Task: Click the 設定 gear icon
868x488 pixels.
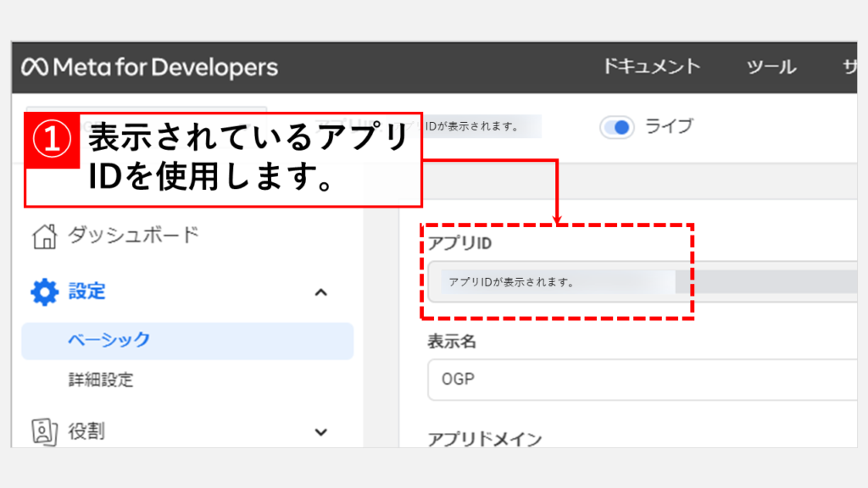Action: [x=44, y=292]
